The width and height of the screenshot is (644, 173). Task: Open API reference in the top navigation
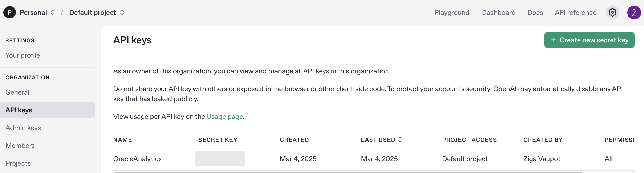[575, 12]
